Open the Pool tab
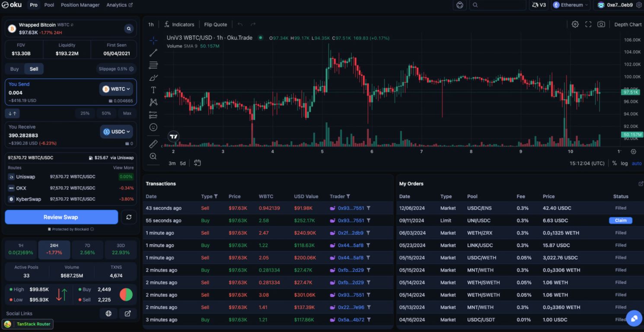Screen dimensions: 644x332 click(49, 5)
